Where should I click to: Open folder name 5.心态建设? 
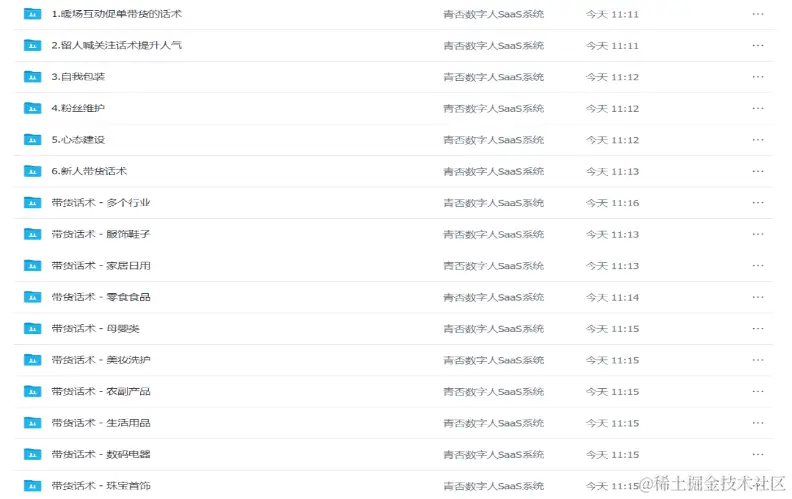point(78,139)
